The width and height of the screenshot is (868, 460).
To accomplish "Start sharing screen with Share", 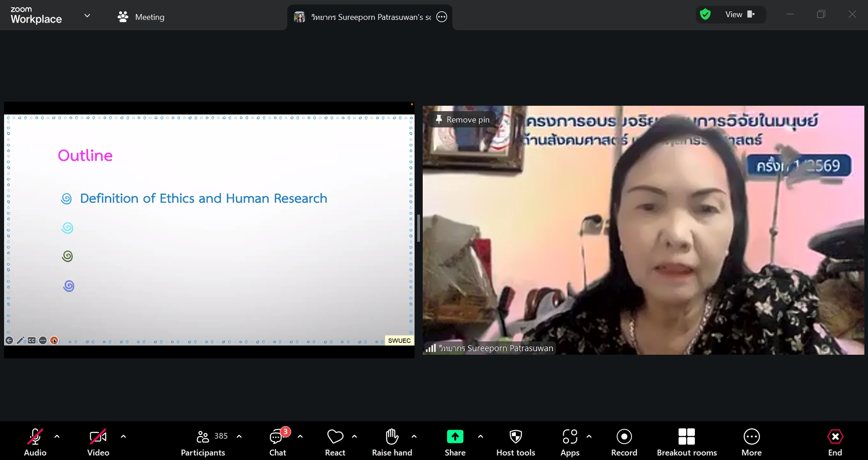I will click(455, 442).
